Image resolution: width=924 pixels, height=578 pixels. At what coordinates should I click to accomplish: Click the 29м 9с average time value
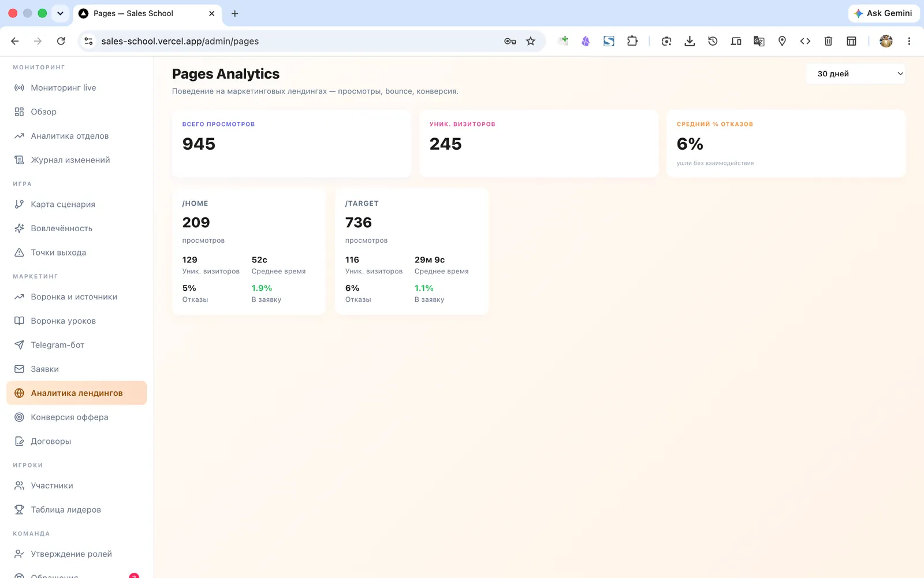430,260
